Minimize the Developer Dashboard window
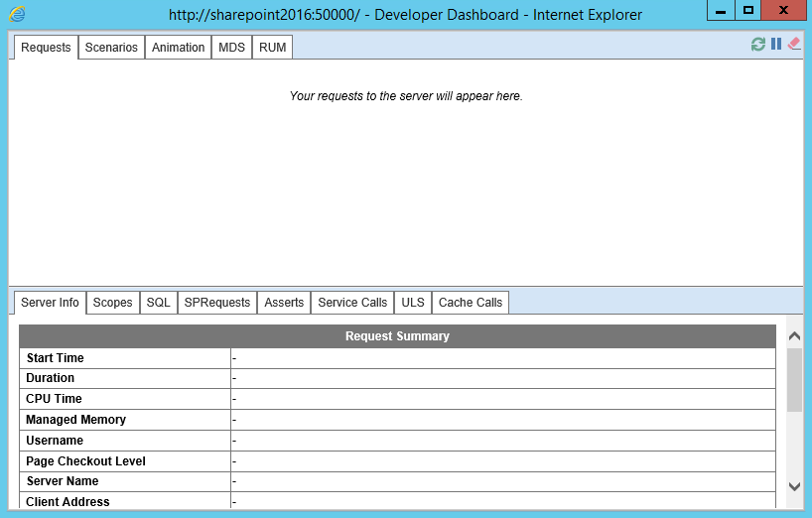Image resolution: width=812 pixels, height=518 pixels. point(721,10)
